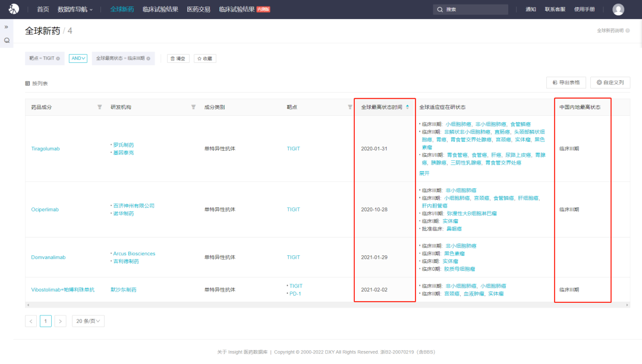Open 临床试验结果 nav item
Image resolution: width=642 pixels, height=364 pixels.
[160, 10]
